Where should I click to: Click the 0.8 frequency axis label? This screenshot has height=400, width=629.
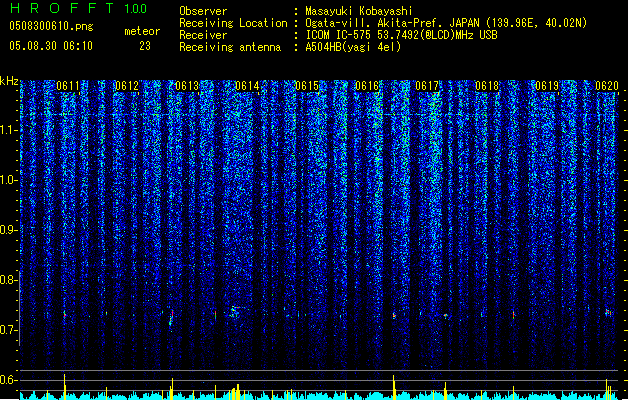(9, 280)
